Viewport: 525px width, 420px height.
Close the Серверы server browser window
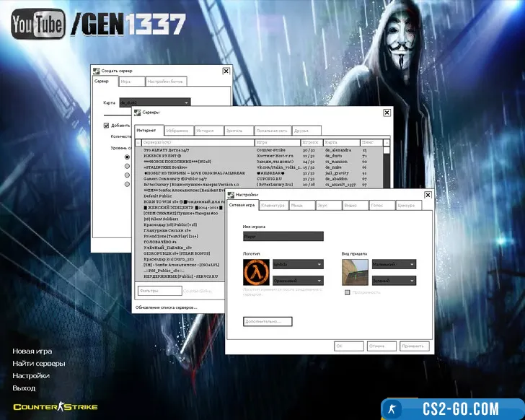(388, 113)
